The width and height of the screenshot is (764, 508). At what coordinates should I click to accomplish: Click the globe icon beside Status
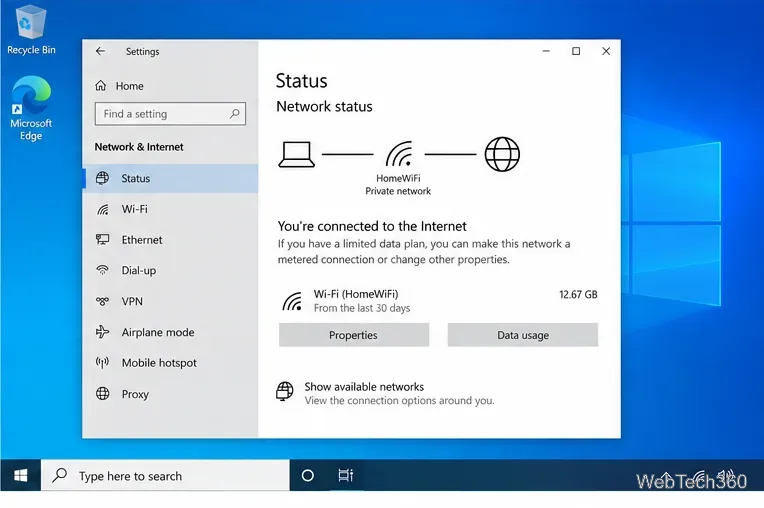[102, 178]
